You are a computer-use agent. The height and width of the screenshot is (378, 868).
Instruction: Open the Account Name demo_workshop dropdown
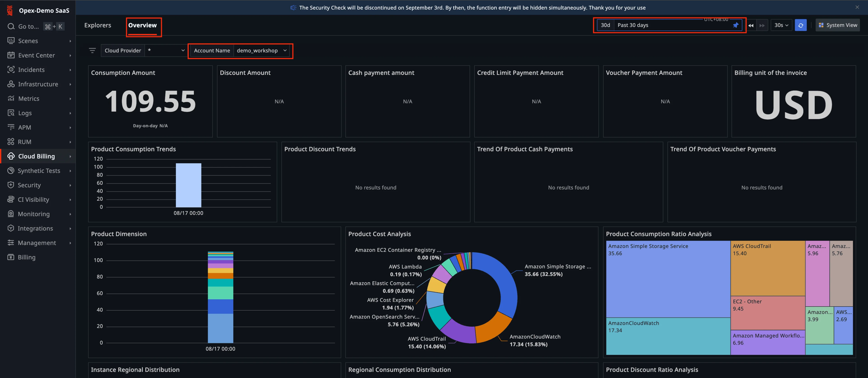(x=261, y=51)
